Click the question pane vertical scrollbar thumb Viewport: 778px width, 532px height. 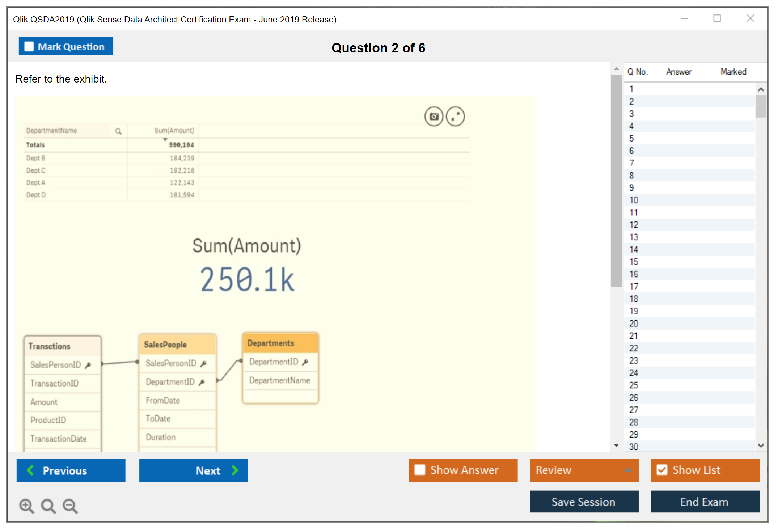616,181
